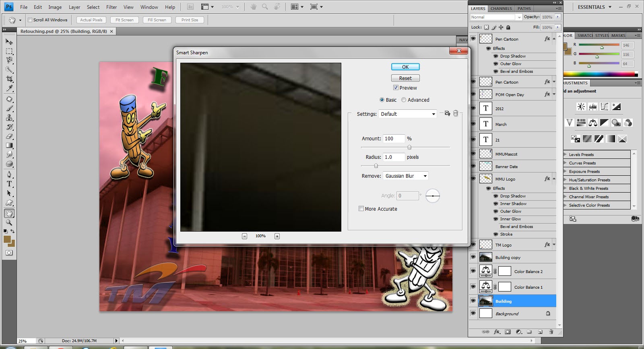The image size is (644, 349).
Task: Select the Advanced radio button
Action: click(404, 100)
